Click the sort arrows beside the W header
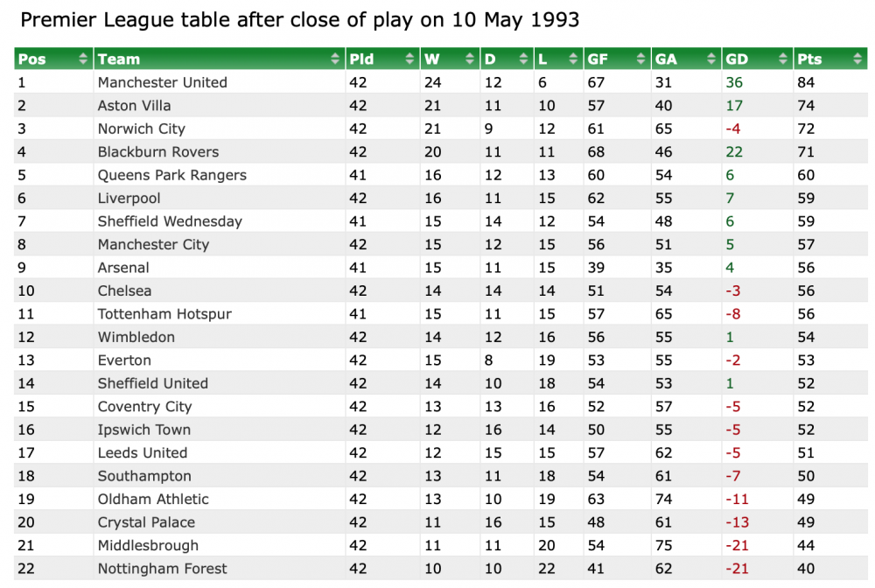The width and height of the screenshot is (875, 588). pos(470,59)
